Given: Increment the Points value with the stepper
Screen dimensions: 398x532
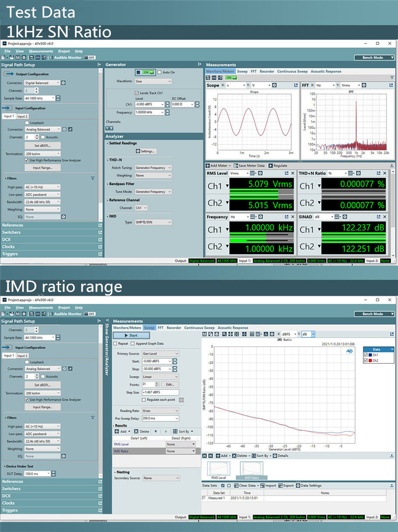Looking at the screenshot, I should [157, 383].
